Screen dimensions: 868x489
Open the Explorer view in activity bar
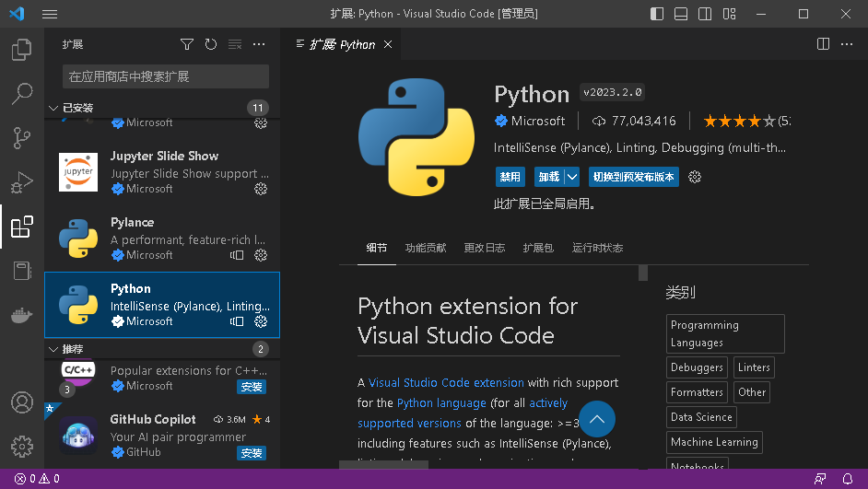(x=21, y=50)
